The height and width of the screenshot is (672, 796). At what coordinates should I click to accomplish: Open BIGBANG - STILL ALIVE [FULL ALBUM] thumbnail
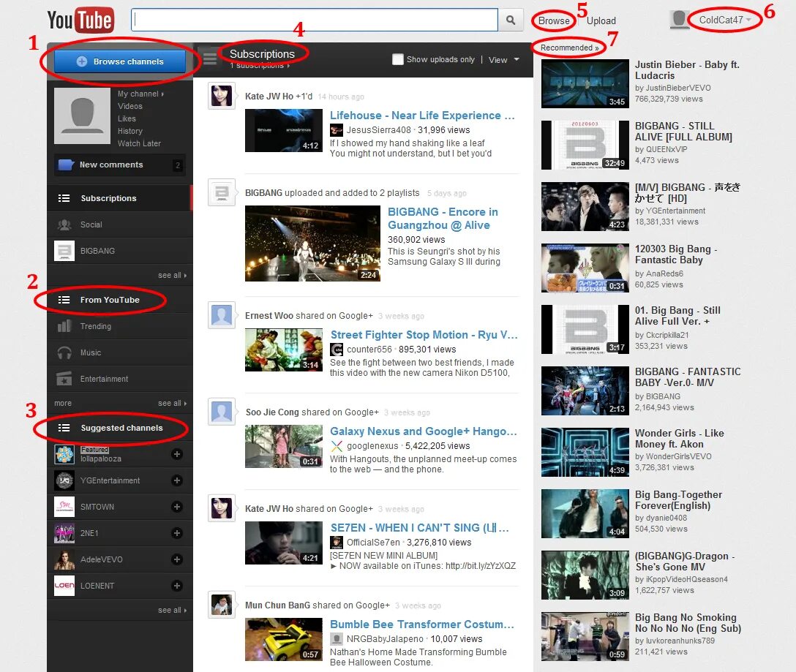[585, 145]
